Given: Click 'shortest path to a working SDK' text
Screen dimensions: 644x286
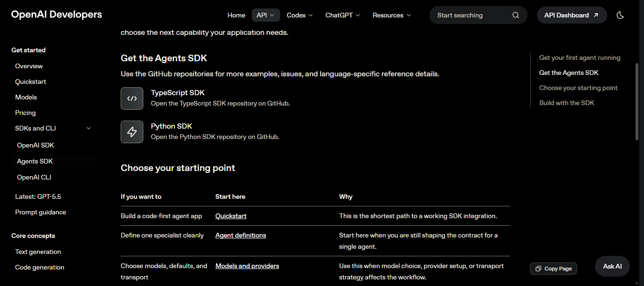Looking at the screenshot, I should click(418, 216).
